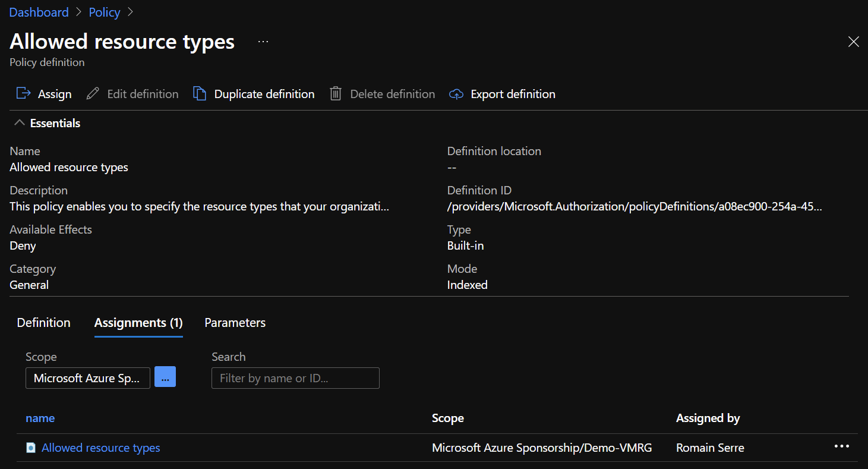This screenshot has width=868, height=469.
Task: Click the Deny available effect value
Action: click(x=23, y=245)
